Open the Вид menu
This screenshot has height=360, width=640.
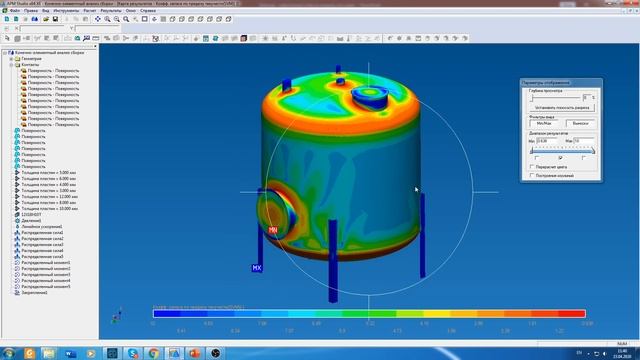coord(46,11)
